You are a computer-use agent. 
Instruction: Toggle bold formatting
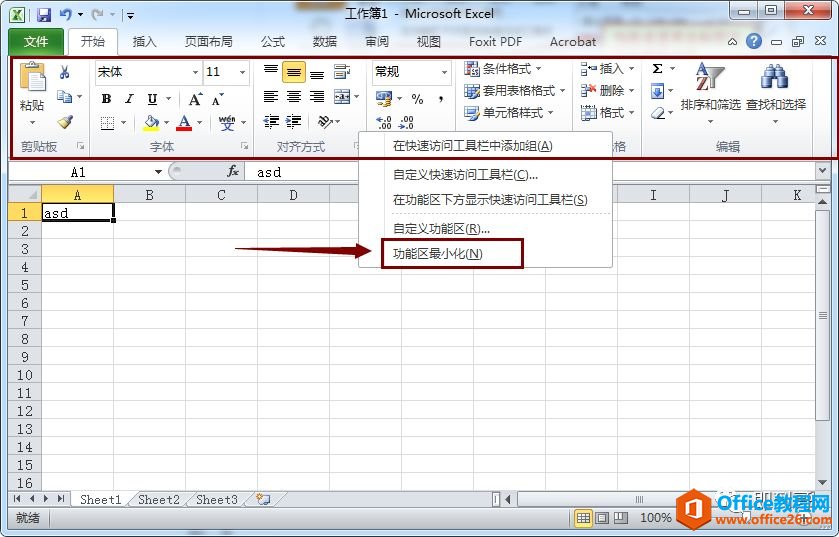pyautogui.click(x=106, y=98)
